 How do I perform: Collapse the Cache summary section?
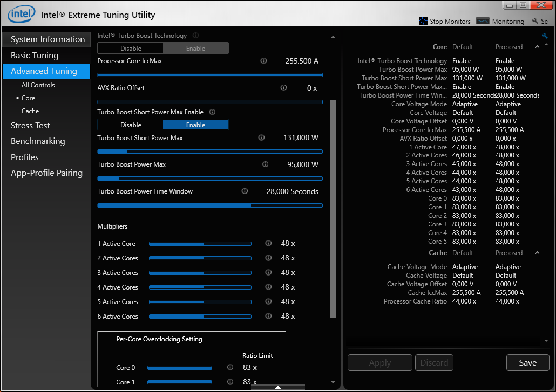(x=537, y=253)
